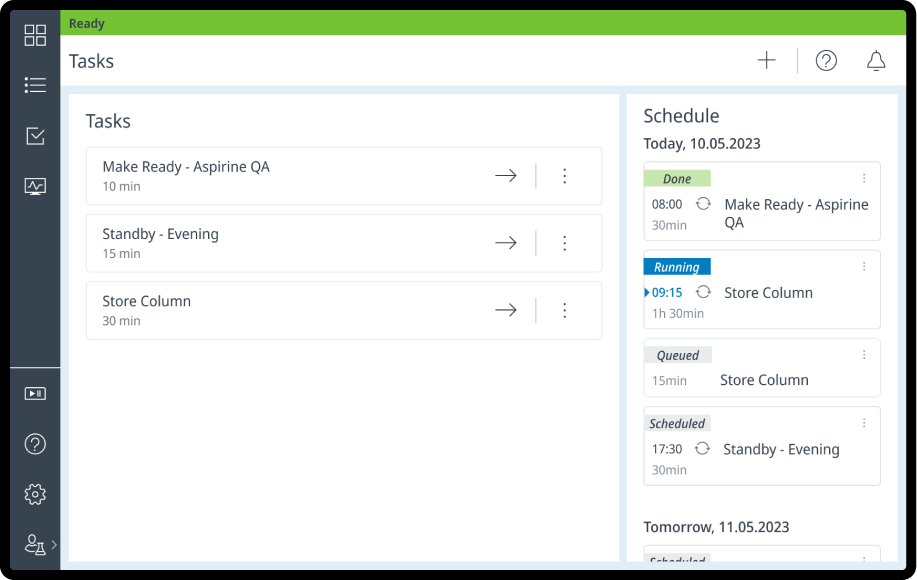The width and height of the screenshot is (917, 580).
Task: Open help from the top header
Action: tap(826, 61)
